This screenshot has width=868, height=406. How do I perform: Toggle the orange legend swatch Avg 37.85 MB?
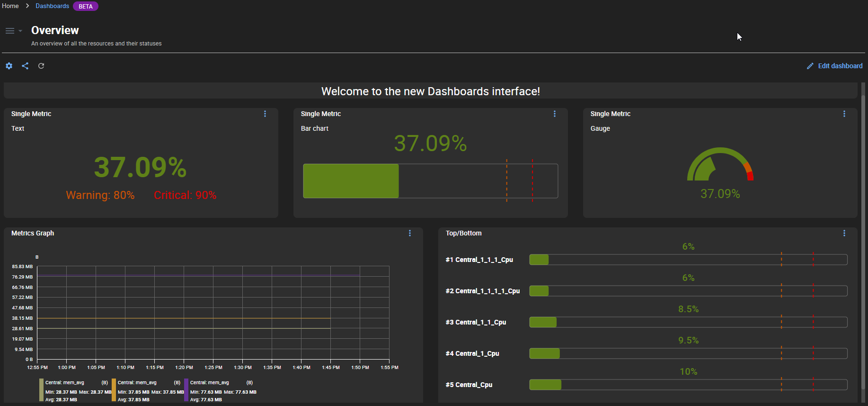point(114,390)
